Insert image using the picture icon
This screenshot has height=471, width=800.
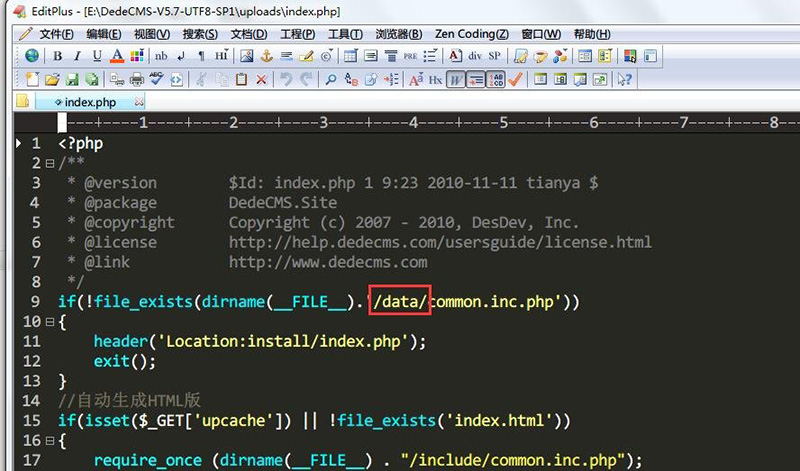(247, 57)
